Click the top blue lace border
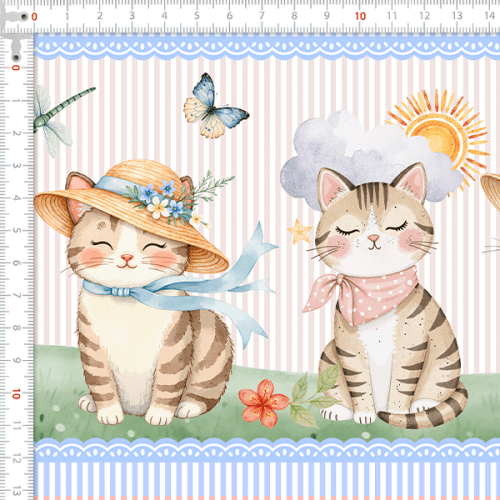Viewport: 500px width, 500px height. pos(267,47)
